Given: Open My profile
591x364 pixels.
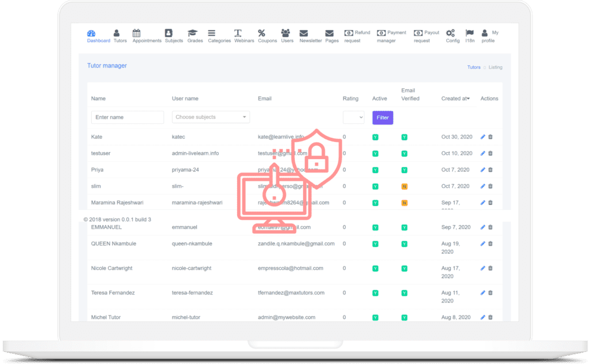Looking at the screenshot, I should [488, 36].
